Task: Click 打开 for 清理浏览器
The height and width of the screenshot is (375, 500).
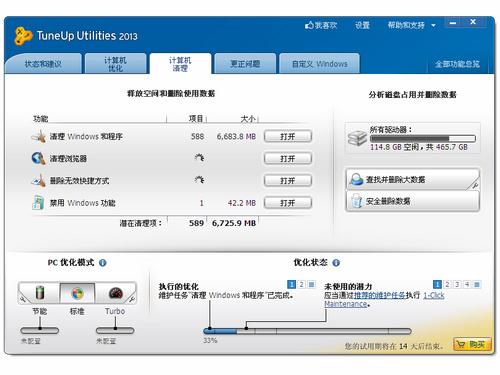Action: pos(288,158)
